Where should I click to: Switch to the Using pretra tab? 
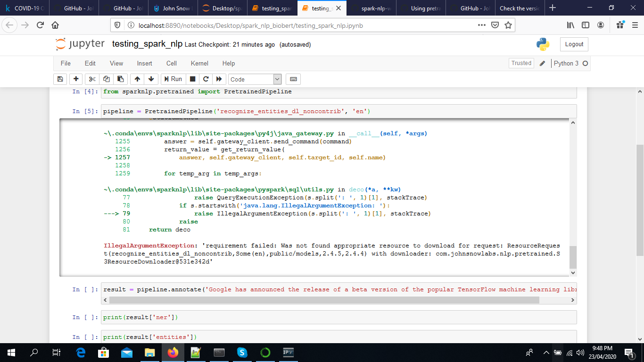(x=421, y=8)
